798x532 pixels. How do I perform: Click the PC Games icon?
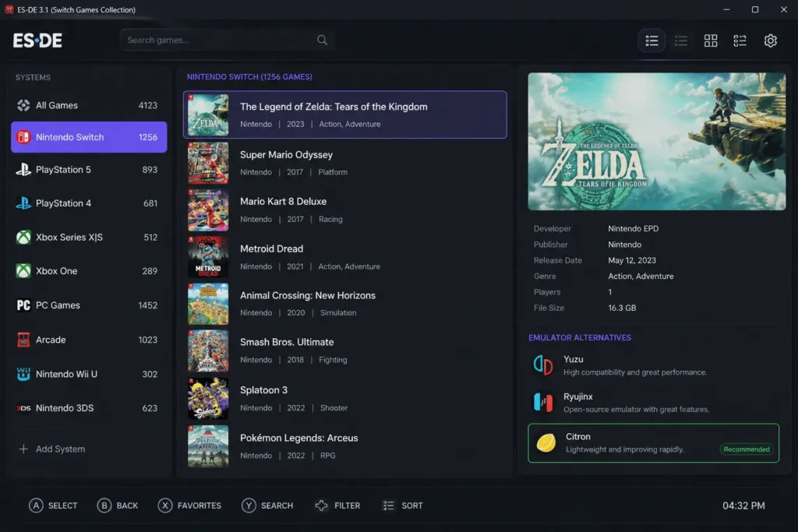tap(23, 305)
